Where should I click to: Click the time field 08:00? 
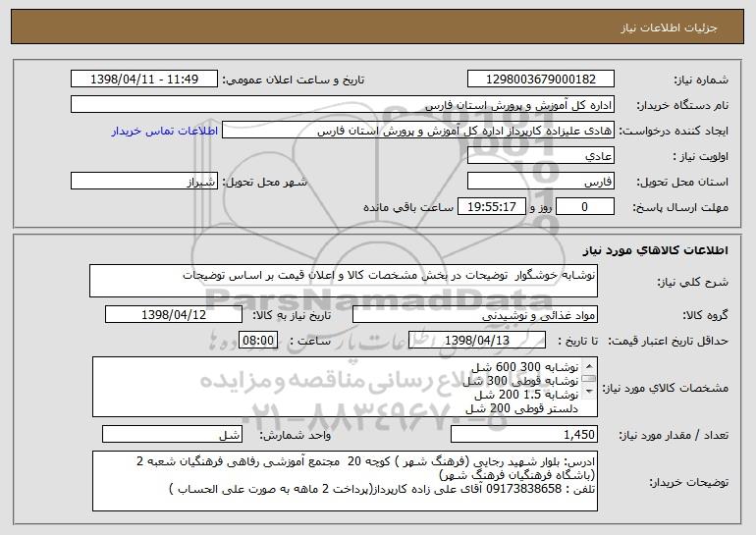(x=258, y=341)
